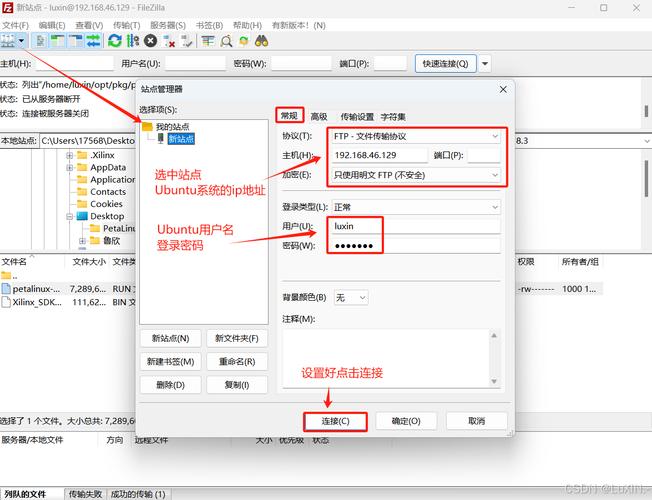The height and width of the screenshot is (500, 652).
Task: Click the 确定(O) button
Action: pos(406,421)
